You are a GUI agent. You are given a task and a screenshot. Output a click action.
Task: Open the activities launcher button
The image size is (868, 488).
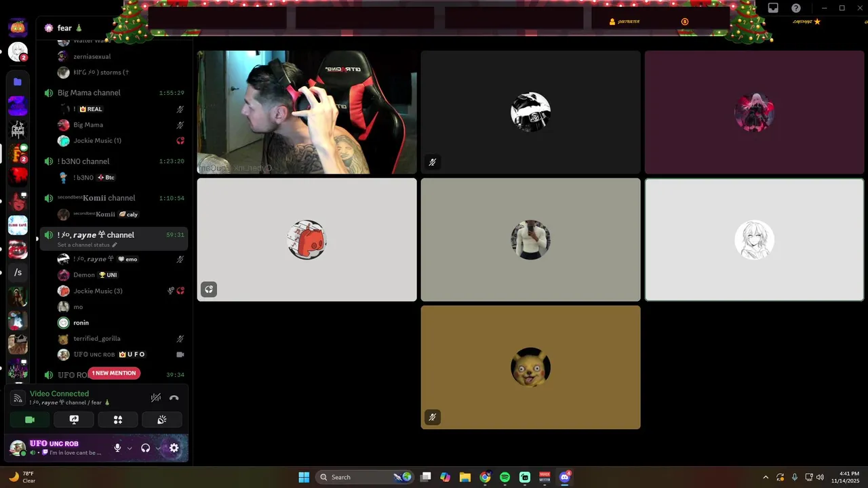point(118,420)
